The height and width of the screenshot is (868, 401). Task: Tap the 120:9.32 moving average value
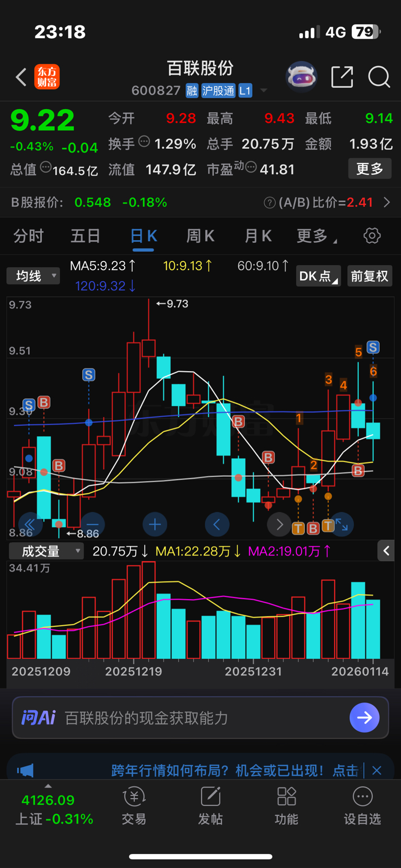click(x=105, y=286)
